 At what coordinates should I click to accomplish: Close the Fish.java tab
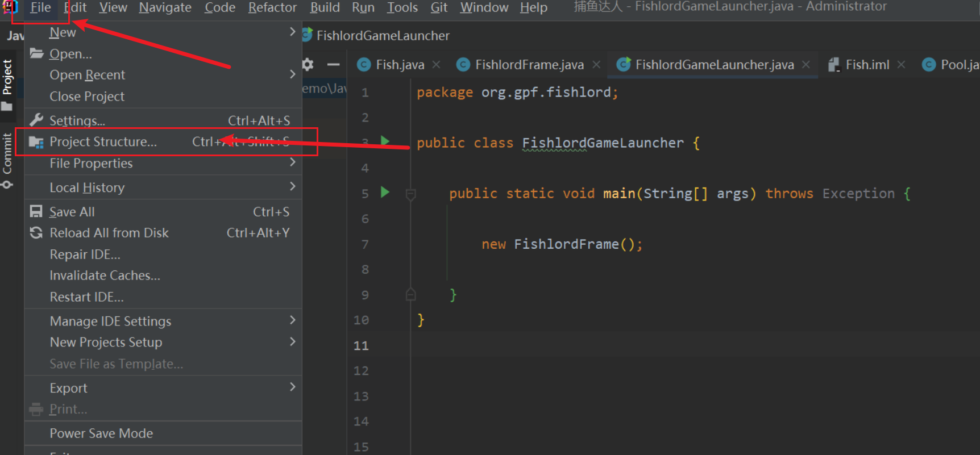[x=436, y=65]
